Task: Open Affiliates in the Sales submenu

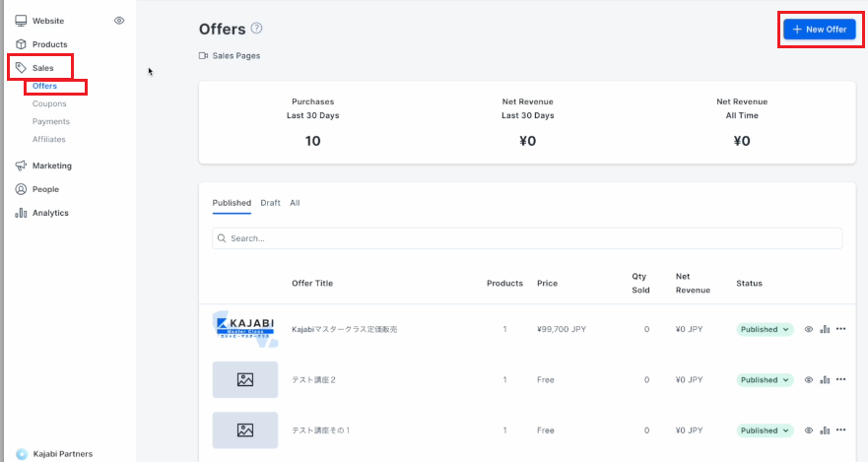Action: [48, 140]
